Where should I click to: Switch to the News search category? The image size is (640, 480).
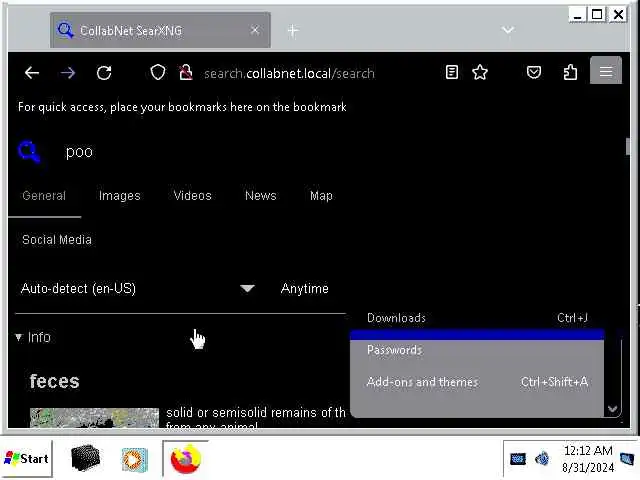pos(261,196)
